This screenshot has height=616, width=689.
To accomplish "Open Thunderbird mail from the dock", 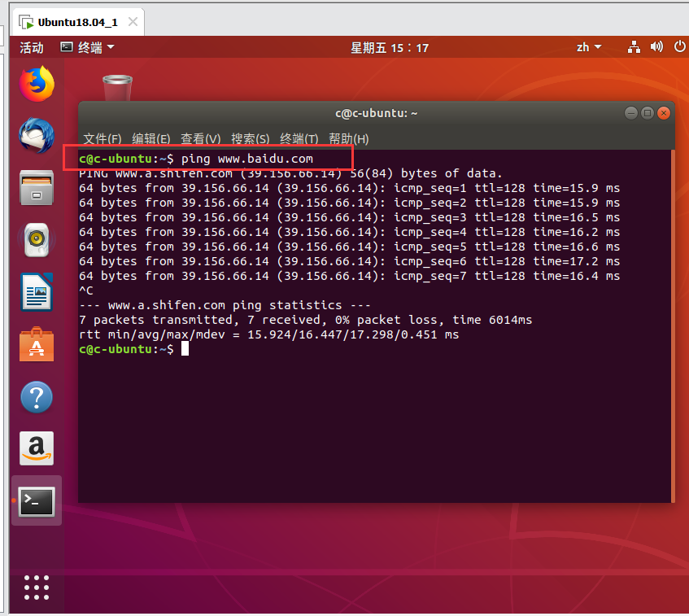I will pos(34,134).
